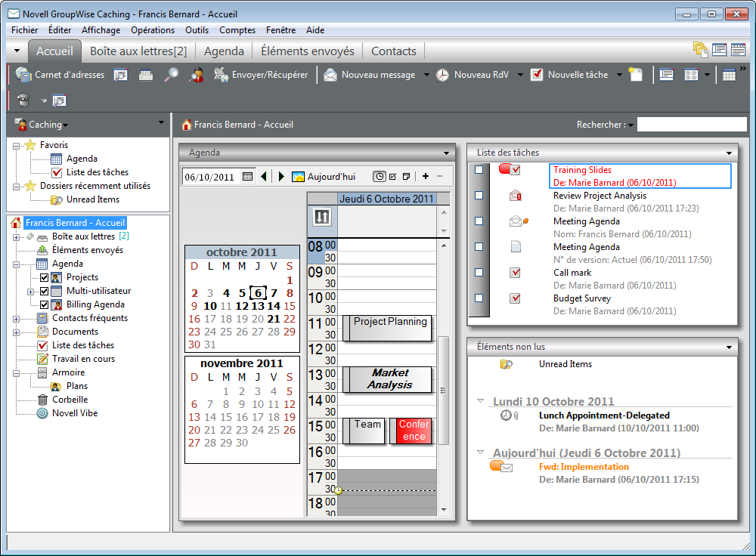
Task: Click the magnifying glass search icon in toolbar
Action: [172, 75]
